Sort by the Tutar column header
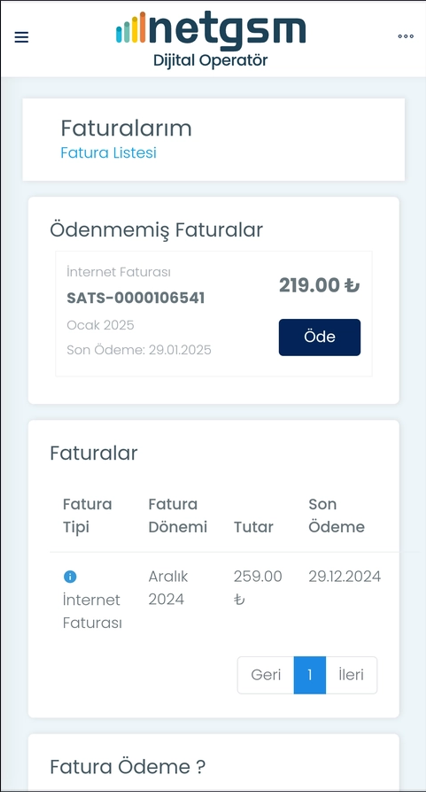This screenshot has height=792, width=426. [x=253, y=527]
